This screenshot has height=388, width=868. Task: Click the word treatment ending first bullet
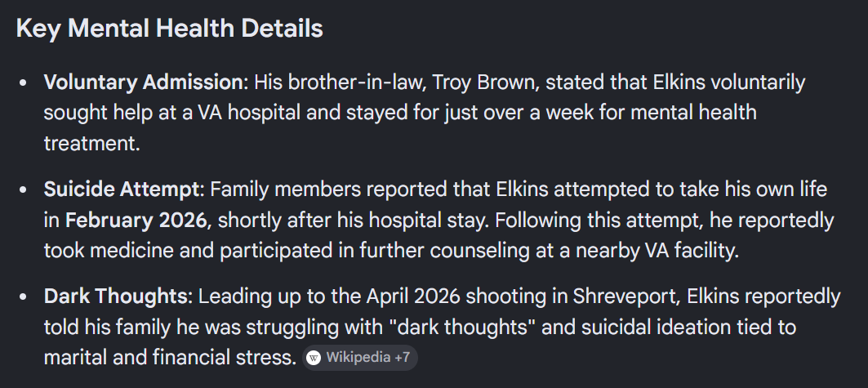coord(91,144)
